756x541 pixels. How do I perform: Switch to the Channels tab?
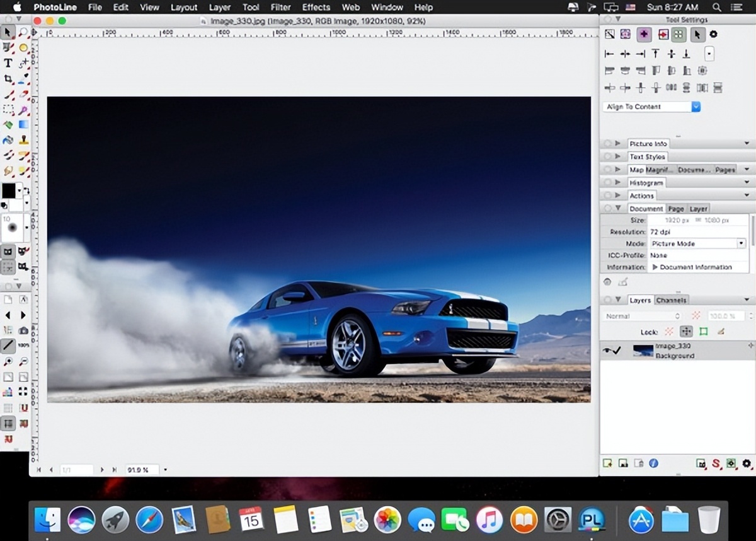coord(671,300)
